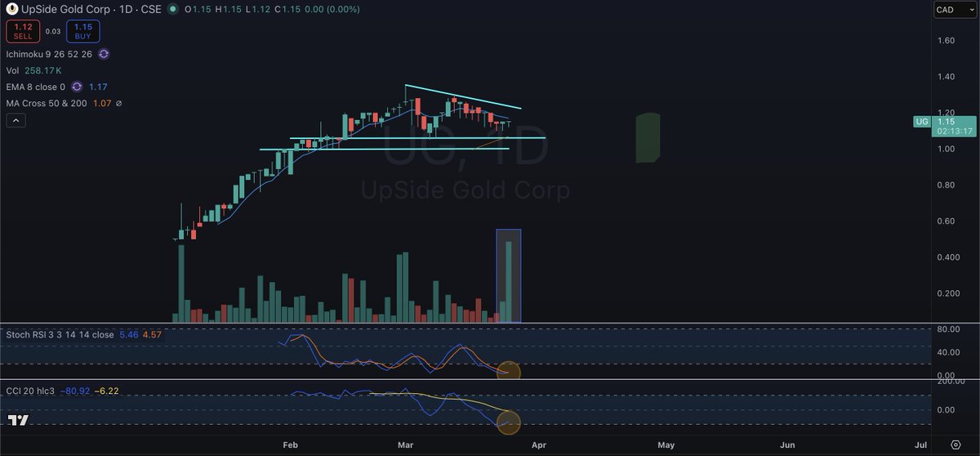The image size is (980, 456).
Task: Click the 1.15 BUY button
Action: point(85,32)
